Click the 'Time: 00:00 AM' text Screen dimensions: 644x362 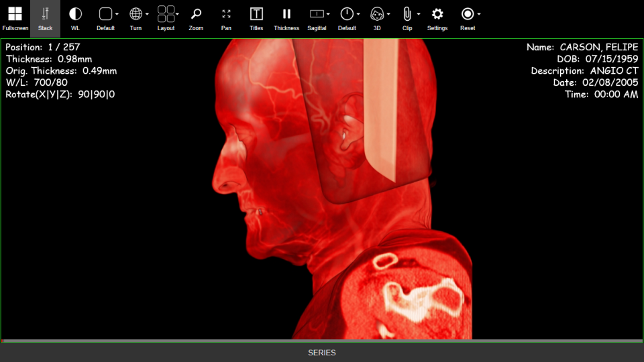[601, 95]
